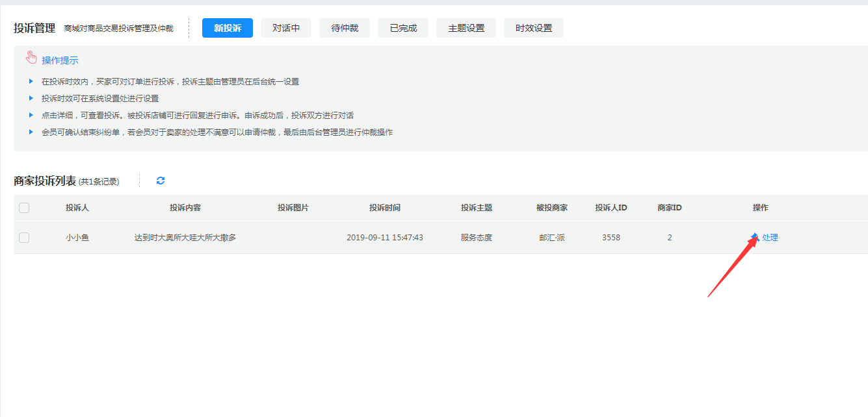Go to the 待仲裁 tab

[345, 28]
